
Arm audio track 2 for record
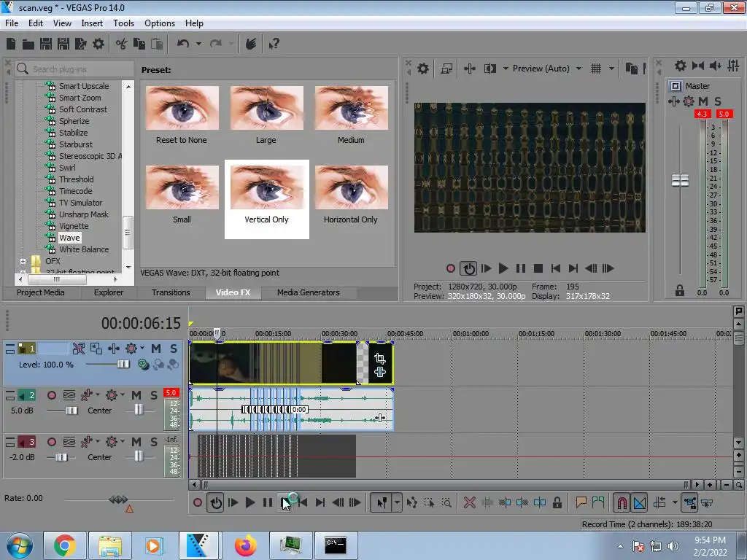pyautogui.click(x=52, y=395)
